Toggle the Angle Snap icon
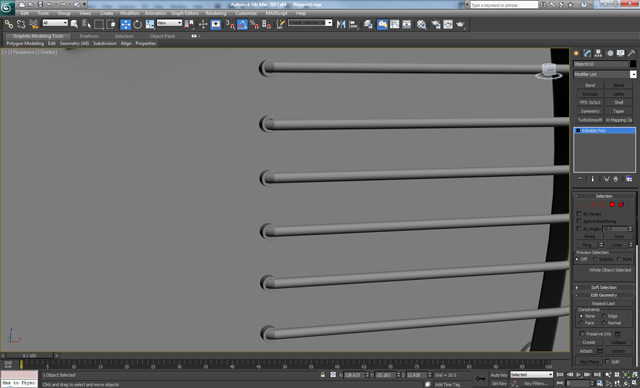 pos(242,24)
